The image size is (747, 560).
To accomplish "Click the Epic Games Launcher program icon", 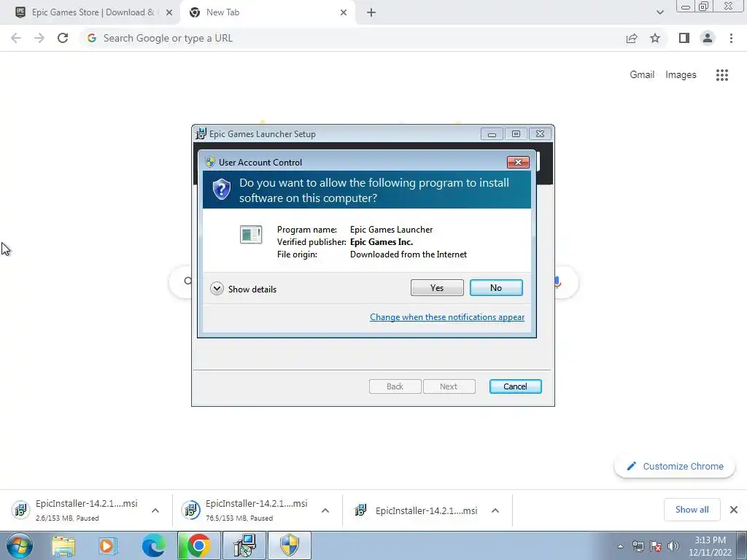I will [251, 234].
